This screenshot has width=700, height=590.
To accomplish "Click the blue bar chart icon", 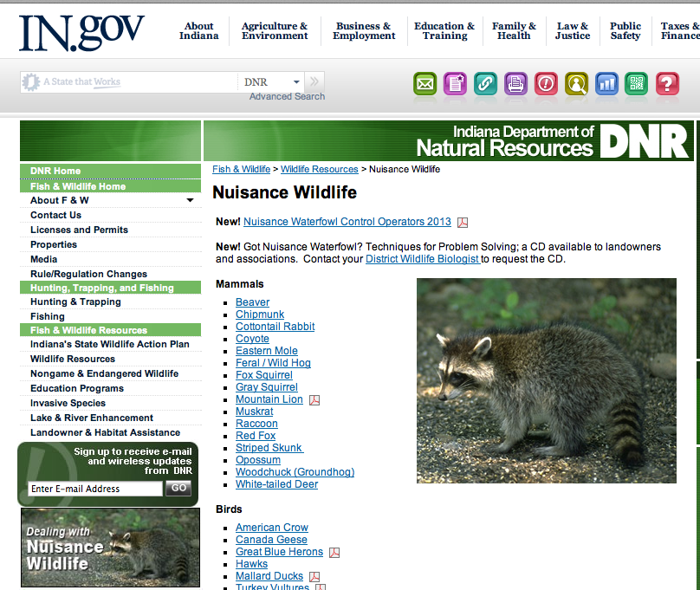I will [x=606, y=84].
